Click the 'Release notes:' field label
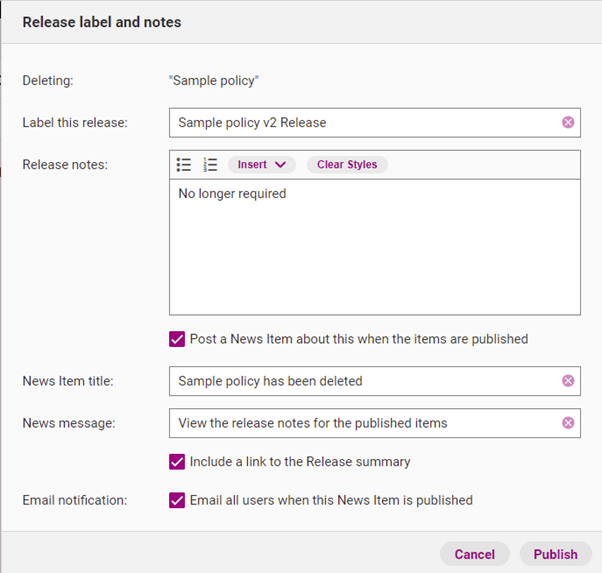 pyautogui.click(x=64, y=165)
